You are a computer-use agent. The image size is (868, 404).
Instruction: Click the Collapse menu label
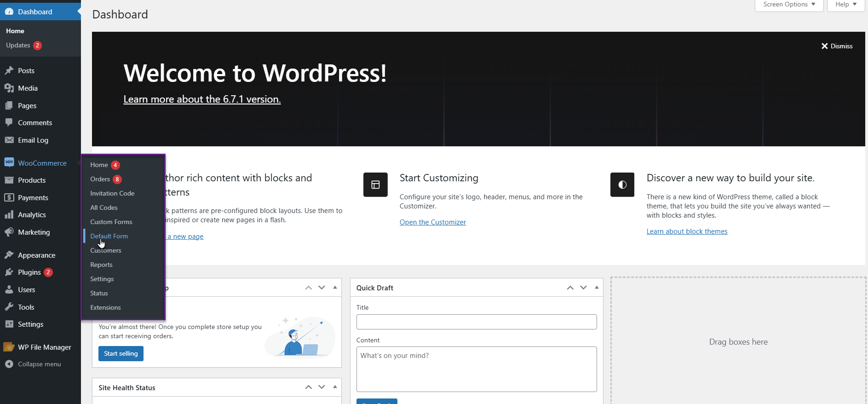(40, 364)
